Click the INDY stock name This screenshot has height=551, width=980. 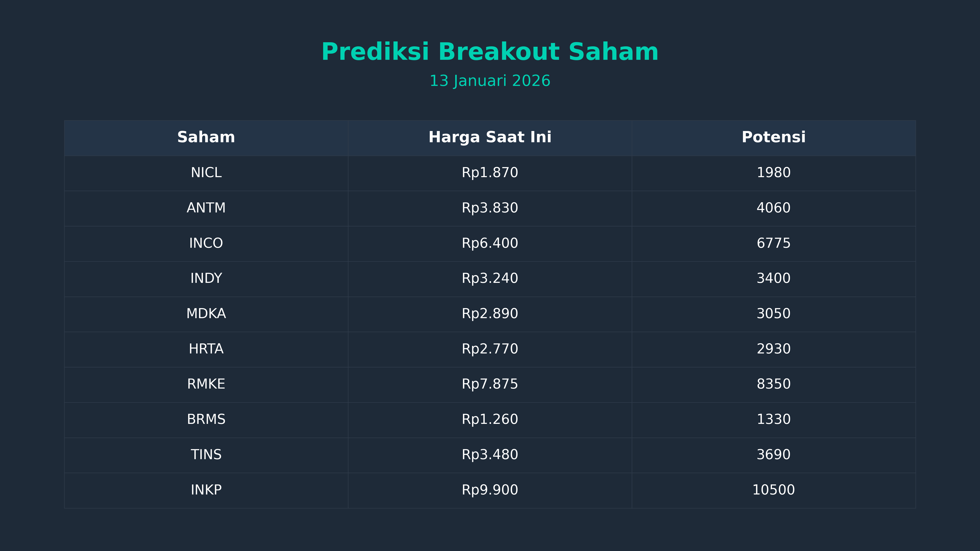tap(206, 278)
